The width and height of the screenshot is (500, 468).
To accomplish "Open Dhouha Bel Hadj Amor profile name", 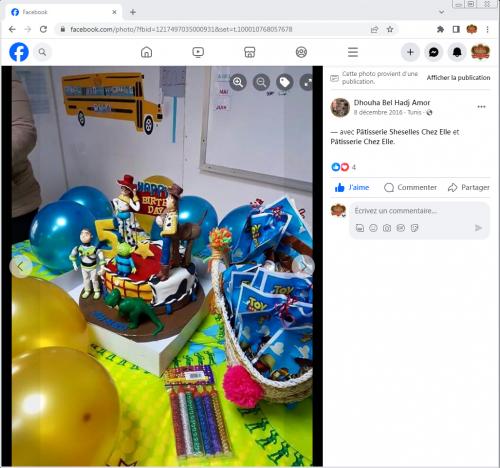I will pos(392,103).
